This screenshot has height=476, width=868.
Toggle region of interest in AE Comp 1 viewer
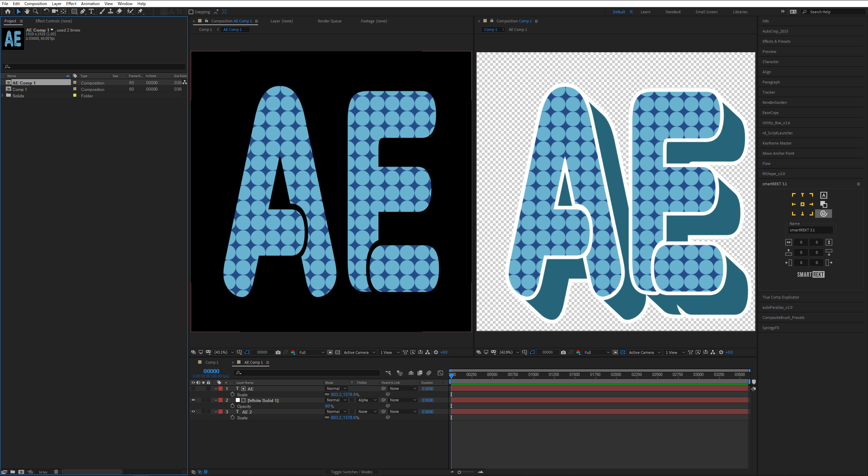330,352
